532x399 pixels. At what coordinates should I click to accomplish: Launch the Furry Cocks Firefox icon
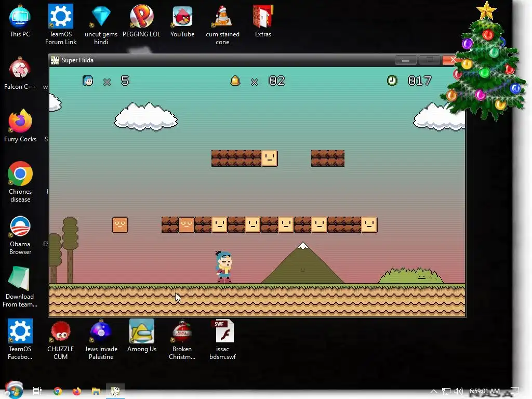coord(20,126)
